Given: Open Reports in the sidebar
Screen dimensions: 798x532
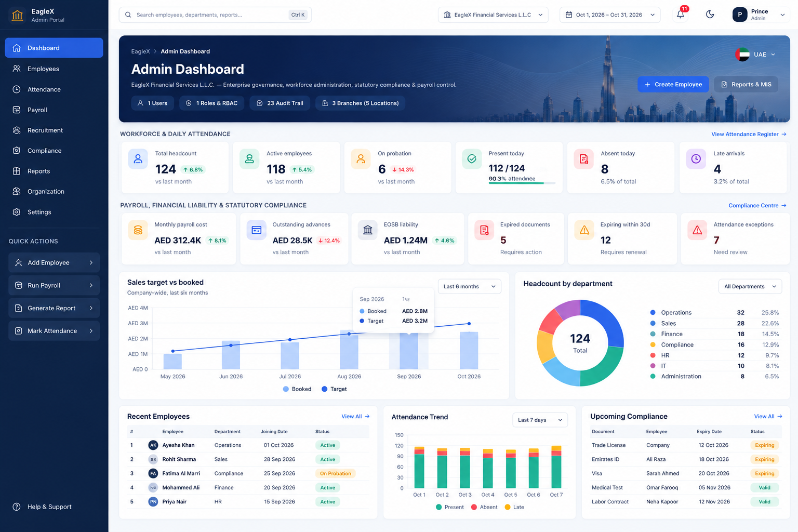Looking at the screenshot, I should pyautogui.click(x=54, y=171).
